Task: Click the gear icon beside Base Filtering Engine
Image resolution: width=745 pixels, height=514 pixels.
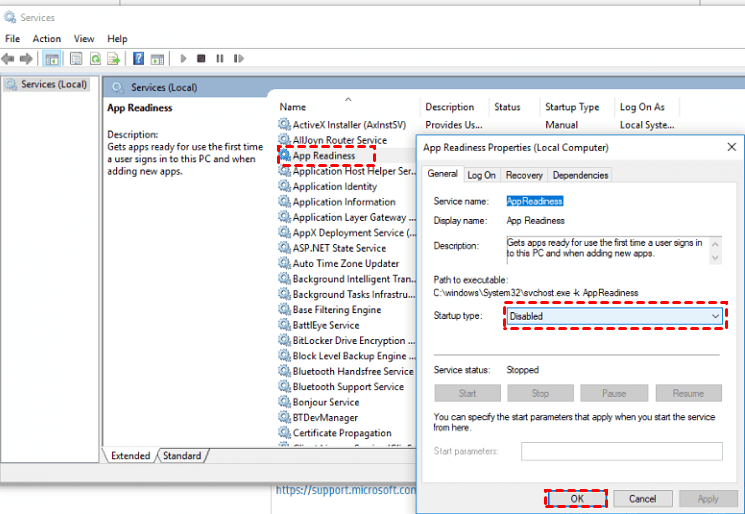Action: tap(284, 310)
